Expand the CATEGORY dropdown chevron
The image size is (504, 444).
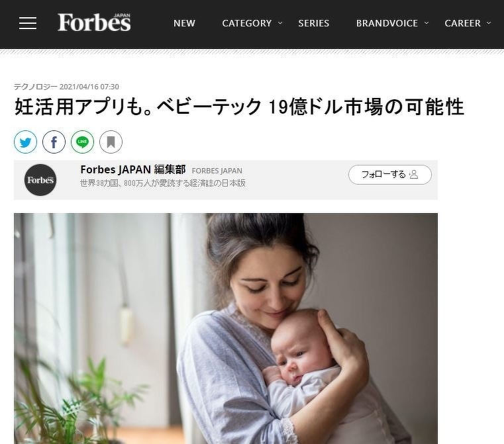tap(280, 23)
